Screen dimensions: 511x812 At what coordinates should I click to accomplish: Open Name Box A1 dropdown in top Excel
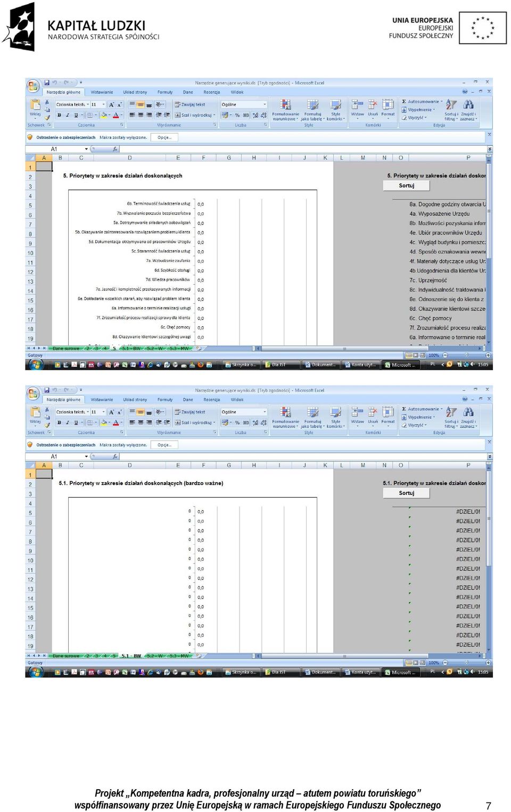[87, 149]
